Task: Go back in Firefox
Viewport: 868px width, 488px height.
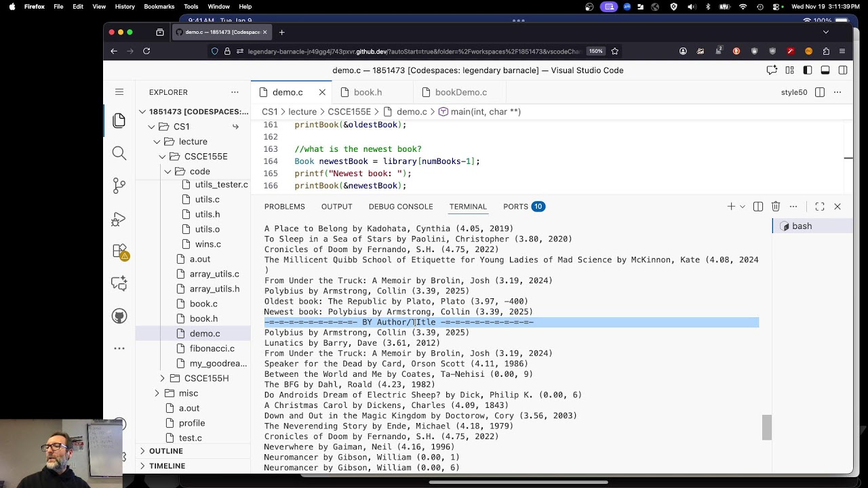Action: click(114, 51)
